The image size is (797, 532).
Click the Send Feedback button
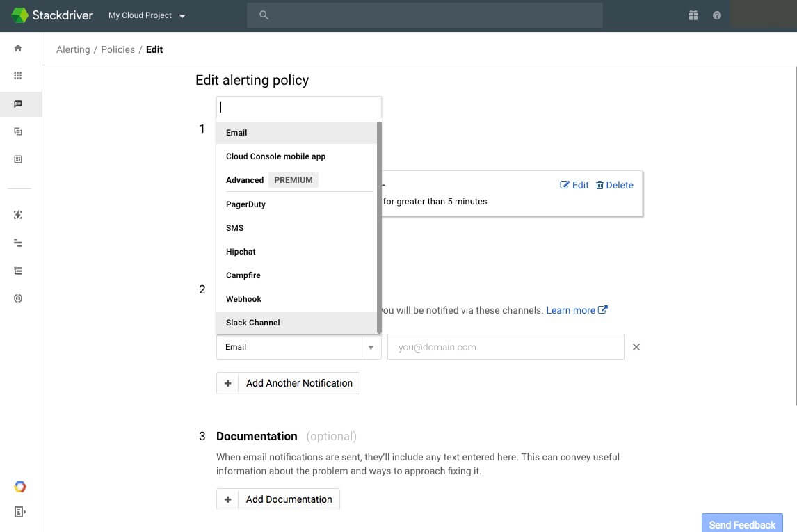pyautogui.click(x=742, y=524)
